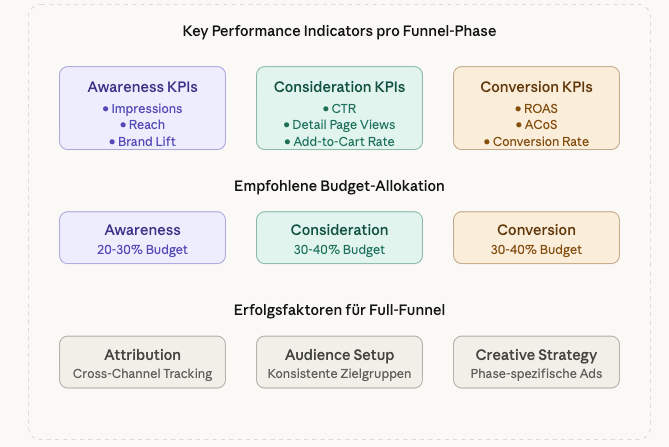Viewport: 669px width, 447px height.
Task: Click the Erfolgsfaktoren für Full-Funnel heading
Action: click(x=339, y=310)
